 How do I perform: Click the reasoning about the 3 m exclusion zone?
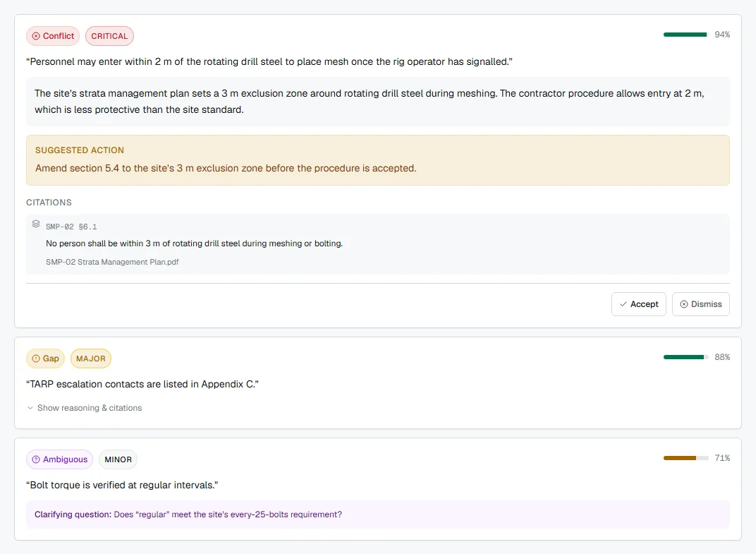[x=377, y=102]
